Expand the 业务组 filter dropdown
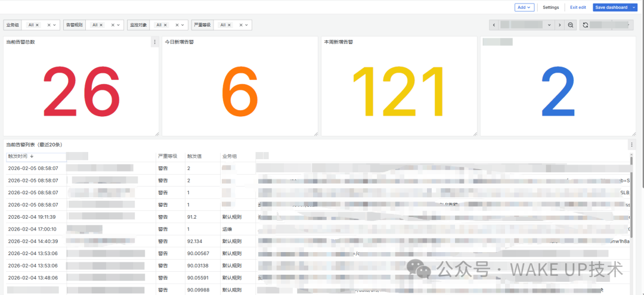The height and width of the screenshot is (295, 644). click(x=55, y=25)
